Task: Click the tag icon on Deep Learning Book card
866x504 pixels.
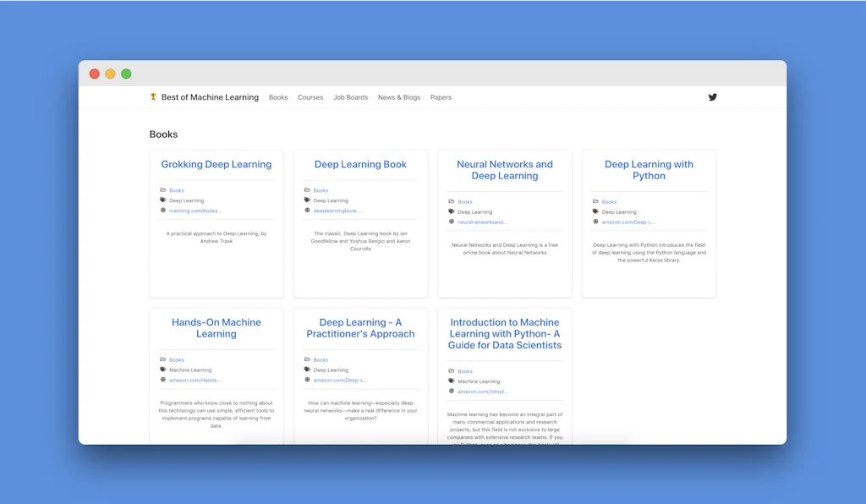Action: pyautogui.click(x=309, y=200)
